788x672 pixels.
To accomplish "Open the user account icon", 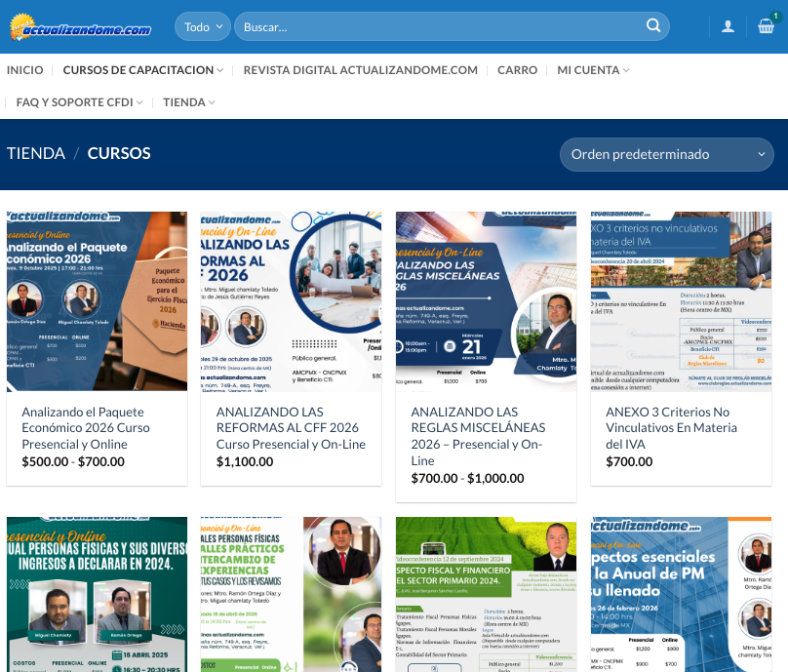I will pyautogui.click(x=728, y=26).
